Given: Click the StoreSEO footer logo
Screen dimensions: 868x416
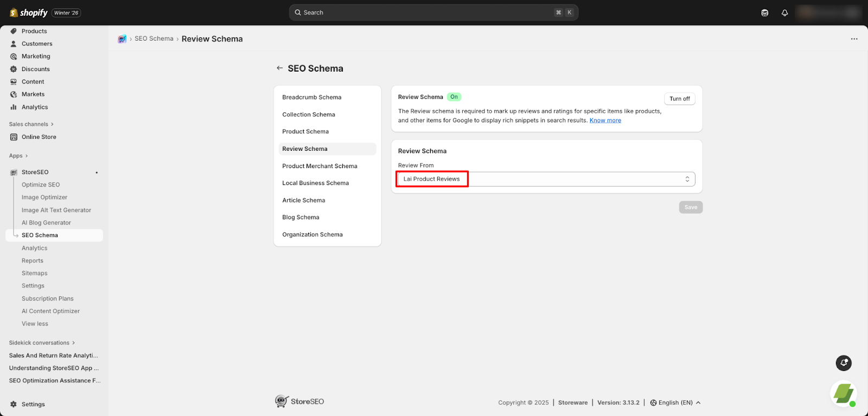Looking at the screenshot, I should pos(299,401).
